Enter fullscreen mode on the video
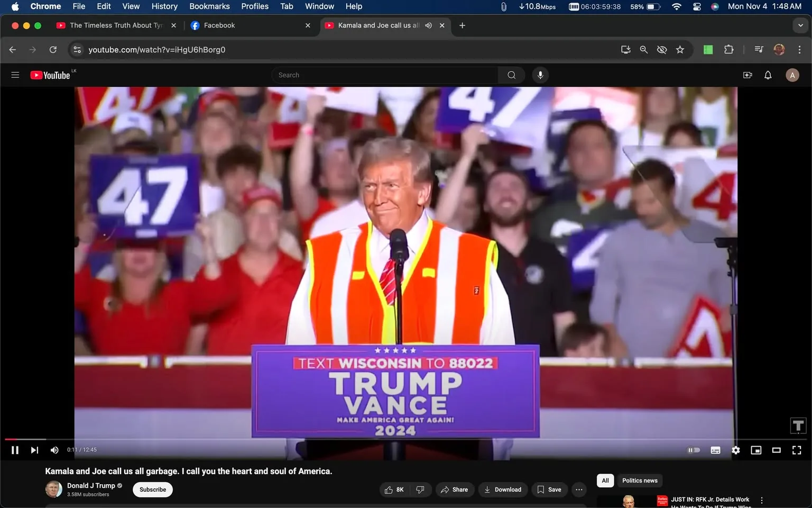The height and width of the screenshot is (508, 812). click(x=796, y=450)
